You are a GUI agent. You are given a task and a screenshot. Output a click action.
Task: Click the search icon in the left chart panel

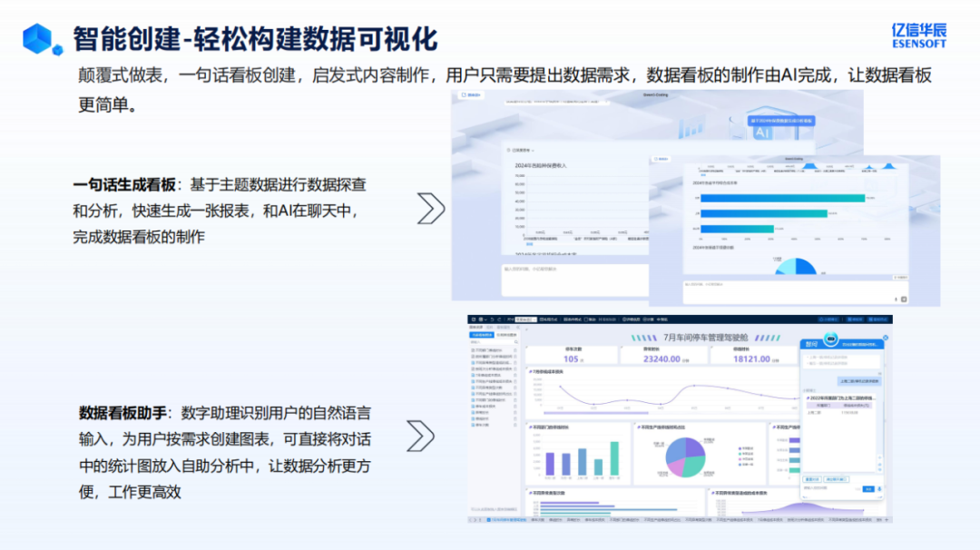click(x=515, y=342)
